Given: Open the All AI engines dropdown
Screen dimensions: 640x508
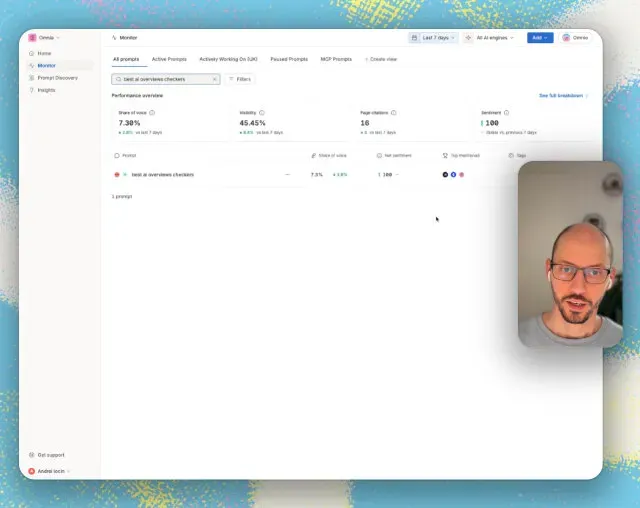Looking at the screenshot, I should coord(490,38).
